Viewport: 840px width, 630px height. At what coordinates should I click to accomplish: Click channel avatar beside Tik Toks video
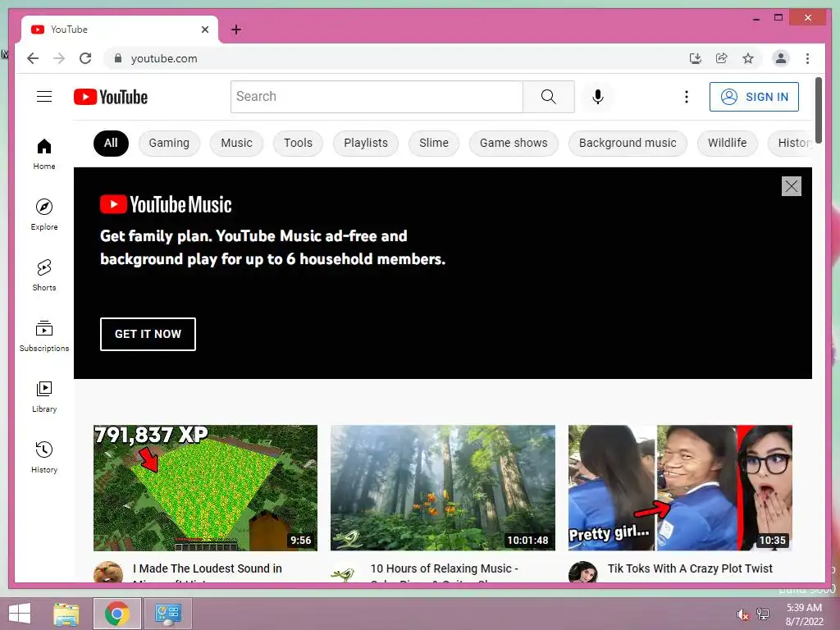point(583,572)
